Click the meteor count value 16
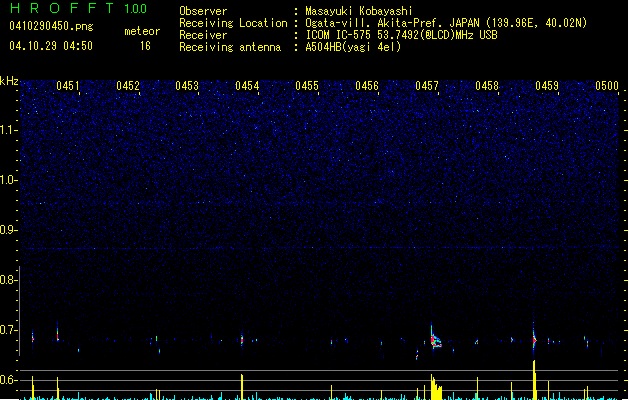 [x=145, y=46]
